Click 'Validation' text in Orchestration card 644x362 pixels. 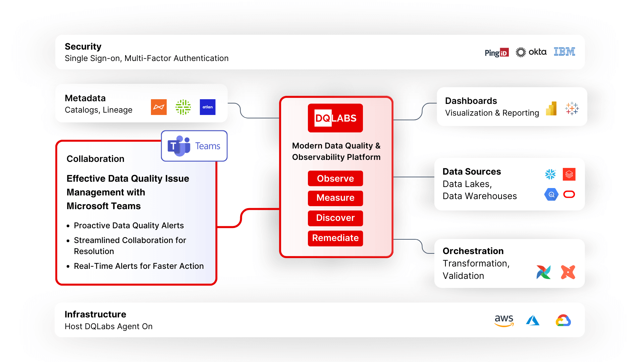coord(463,276)
